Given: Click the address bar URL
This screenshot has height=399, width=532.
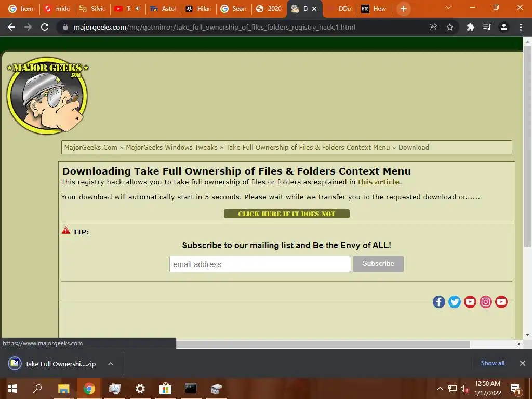Looking at the screenshot, I should [215, 27].
